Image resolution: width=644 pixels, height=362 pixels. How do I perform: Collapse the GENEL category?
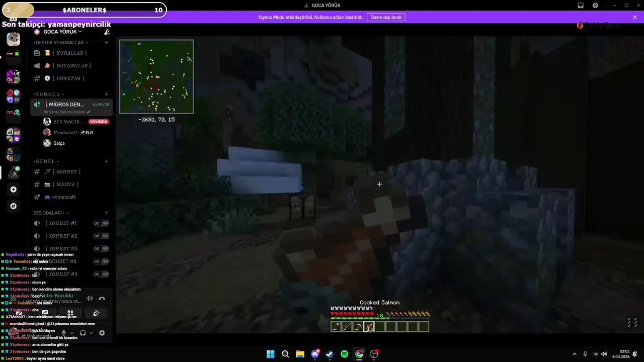coord(47,161)
